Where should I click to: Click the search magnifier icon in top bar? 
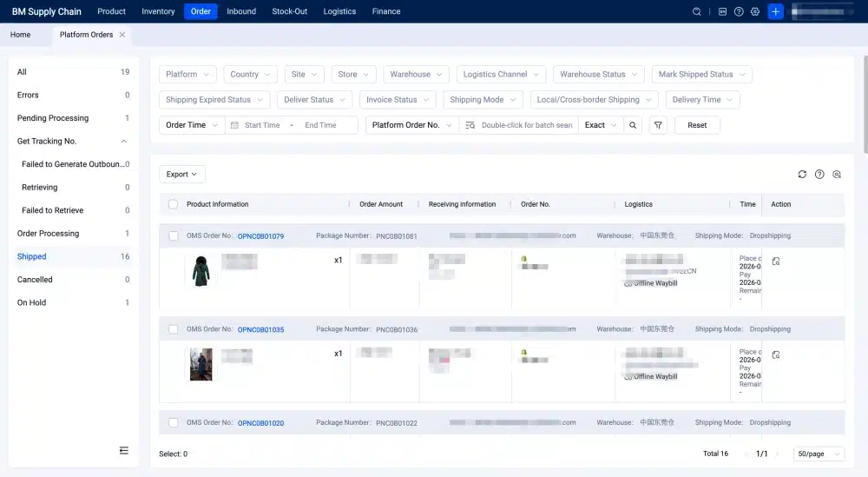pos(696,11)
